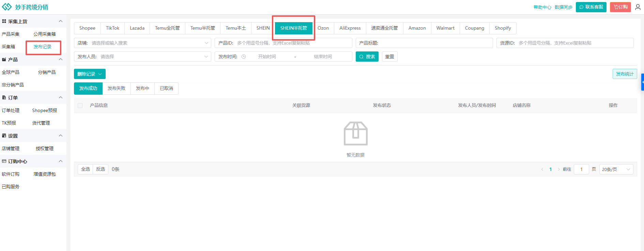644x251 pixels.
Task: Open the user account profile icon
Action: pos(638,7)
